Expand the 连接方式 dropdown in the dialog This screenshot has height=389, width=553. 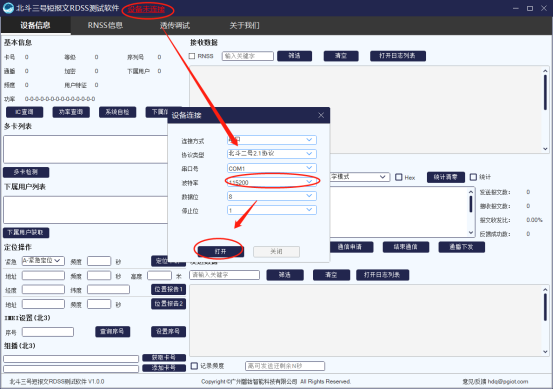click(x=272, y=140)
